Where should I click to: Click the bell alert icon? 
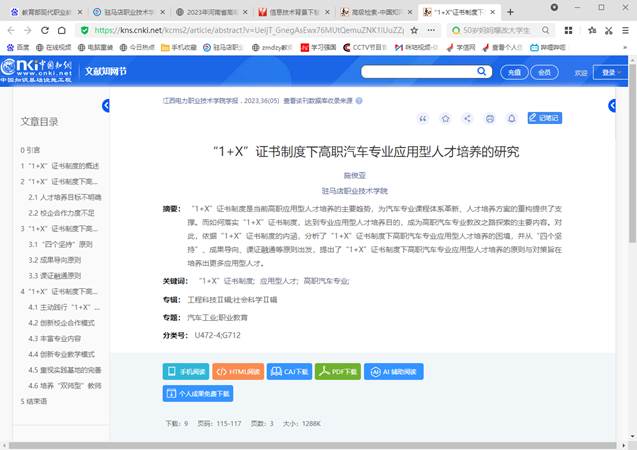[511, 119]
